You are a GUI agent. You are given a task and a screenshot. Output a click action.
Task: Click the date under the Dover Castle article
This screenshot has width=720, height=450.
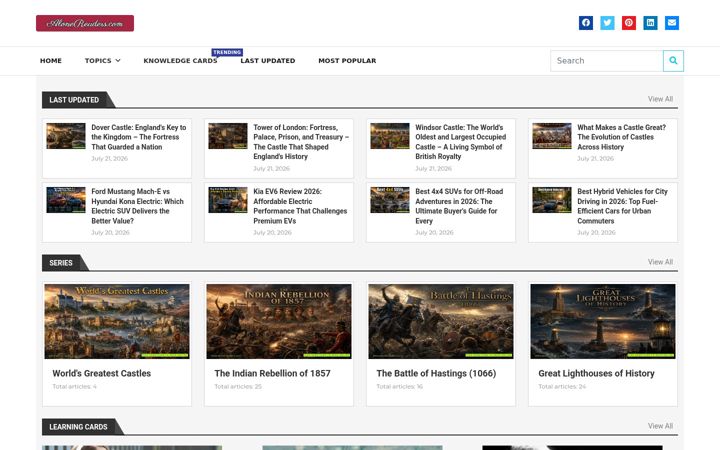click(109, 158)
